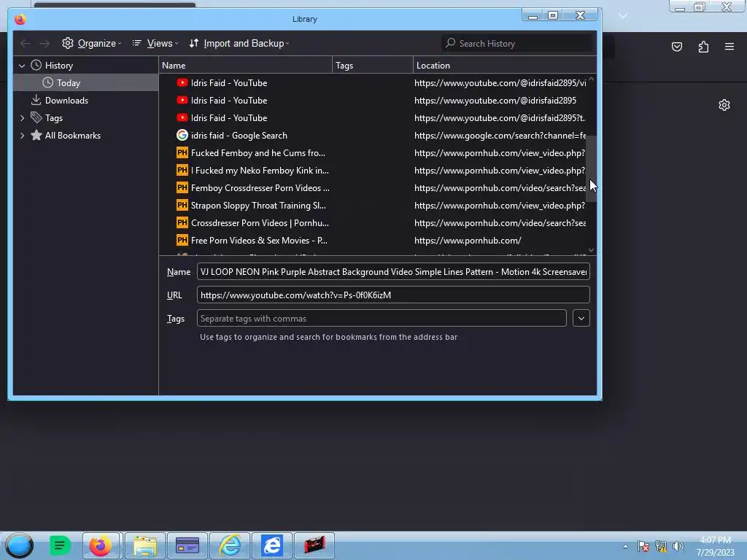Click the history list scrollbar thumb
747x560 pixels.
pyautogui.click(x=591, y=168)
